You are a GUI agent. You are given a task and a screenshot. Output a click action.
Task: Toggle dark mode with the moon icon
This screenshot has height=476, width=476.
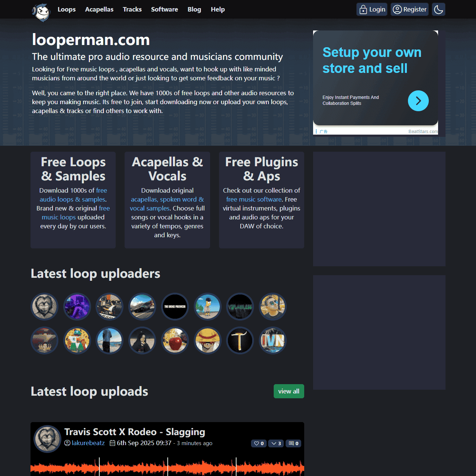(438, 9)
